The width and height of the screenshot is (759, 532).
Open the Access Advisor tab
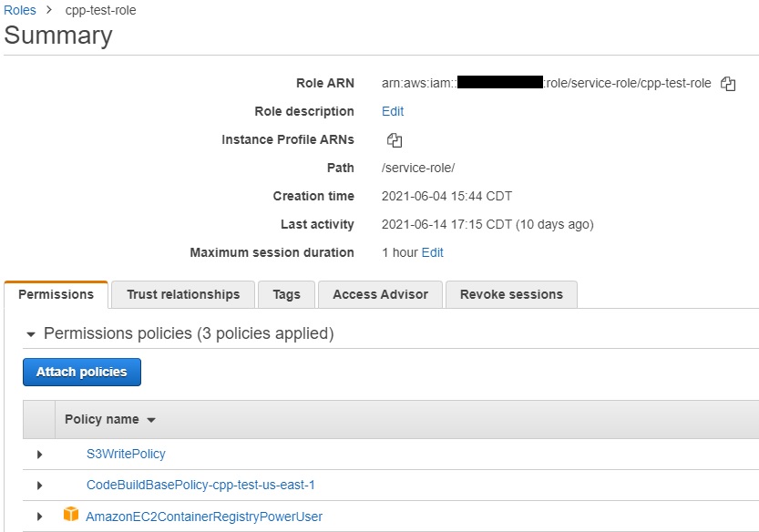click(x=381, y=294)
